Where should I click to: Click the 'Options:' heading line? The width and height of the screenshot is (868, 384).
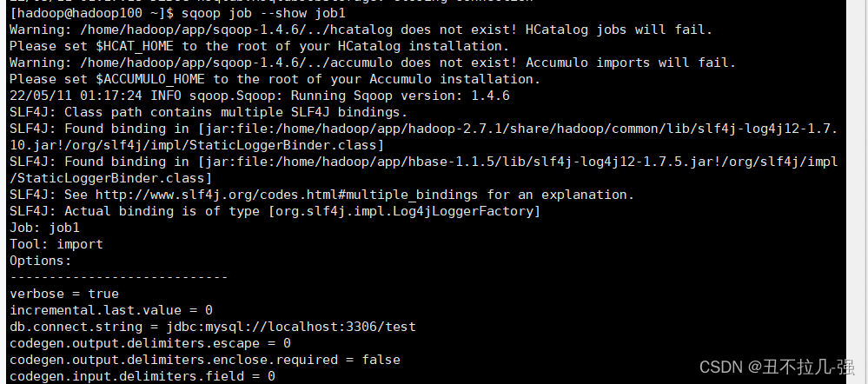pos(41,261)
